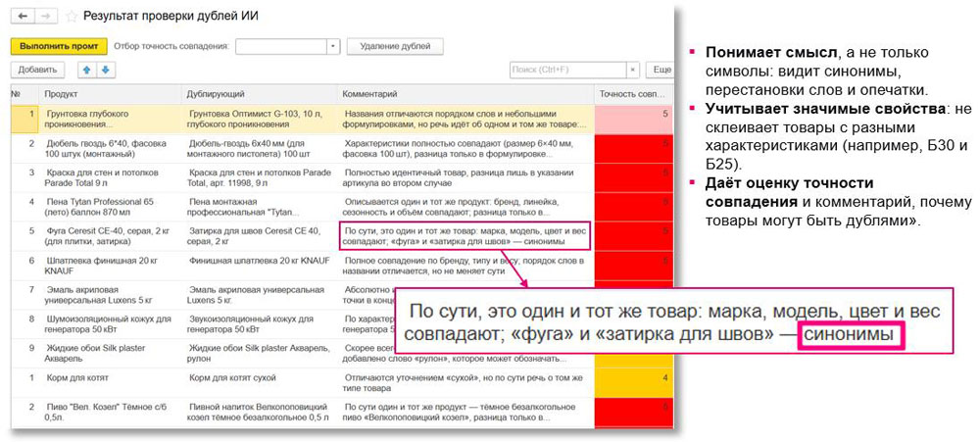Select duplicate cell Финишная шпатлевка 20 кг KNAUF

coord(259,265)
